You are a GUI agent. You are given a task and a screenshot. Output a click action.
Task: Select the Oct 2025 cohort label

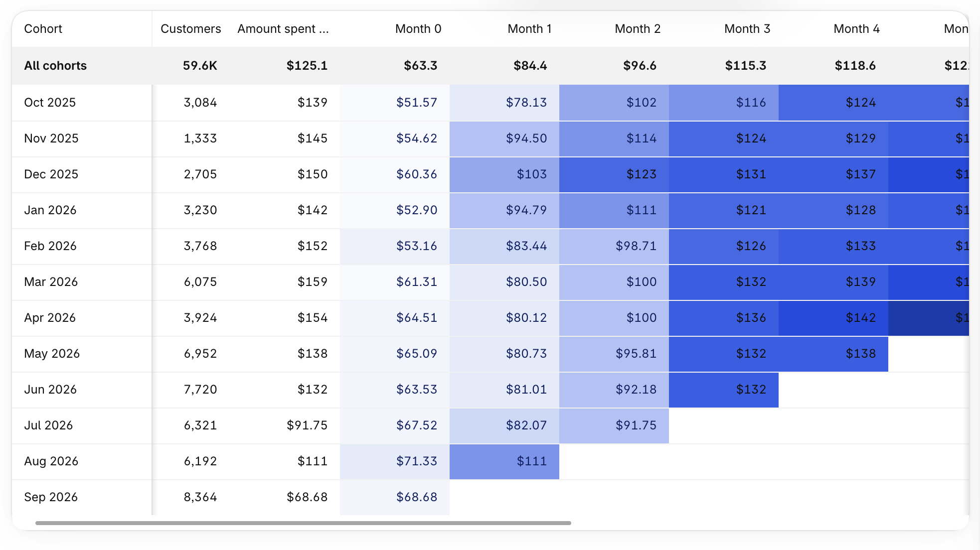click(x=50, y=103)
